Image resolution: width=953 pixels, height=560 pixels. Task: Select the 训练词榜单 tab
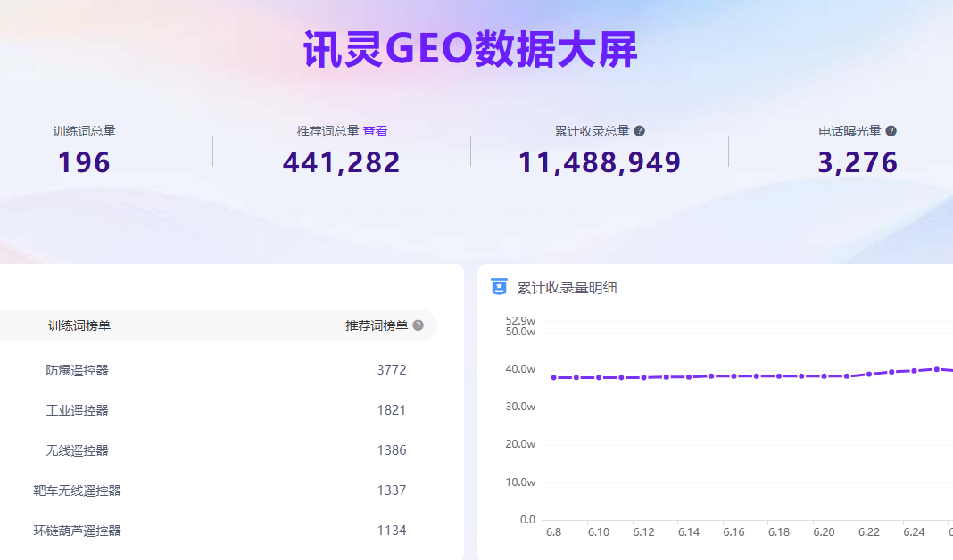pos(79,325)
